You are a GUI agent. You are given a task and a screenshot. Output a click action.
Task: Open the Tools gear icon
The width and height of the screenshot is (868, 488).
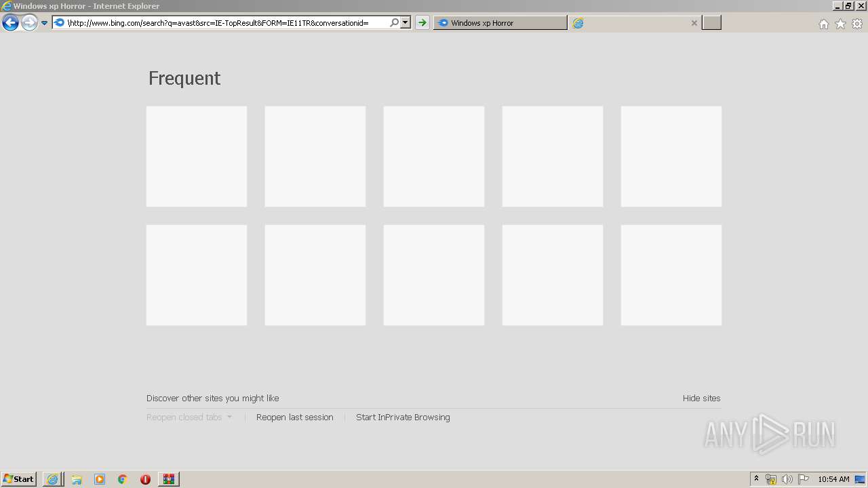(x=857, y=24)
